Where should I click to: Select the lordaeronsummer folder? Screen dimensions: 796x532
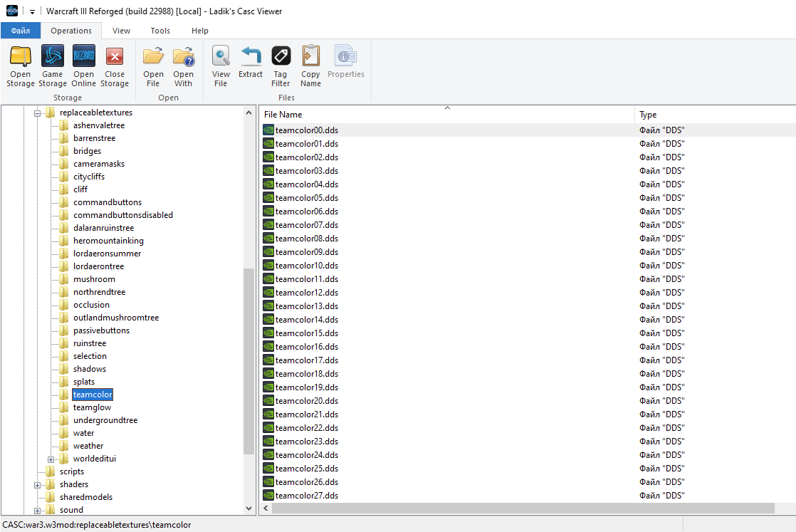107,254
